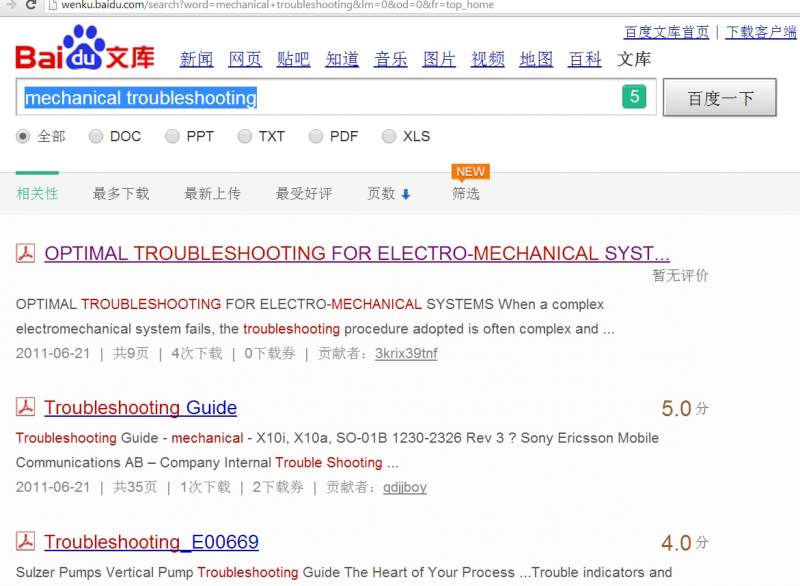800x586 pixels.
Task: Click the Sulzer Pumps description snippet
Action: [x=344, y=572]
